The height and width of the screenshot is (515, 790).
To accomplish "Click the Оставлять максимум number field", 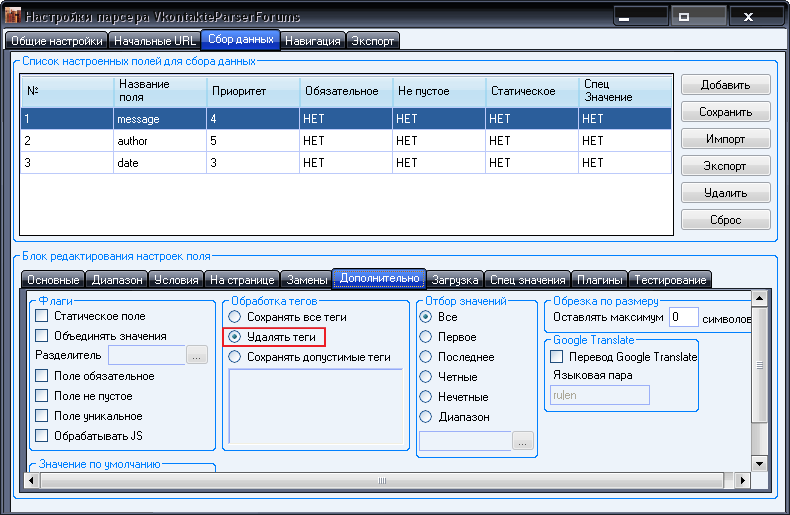I will (x=683, y=317).
